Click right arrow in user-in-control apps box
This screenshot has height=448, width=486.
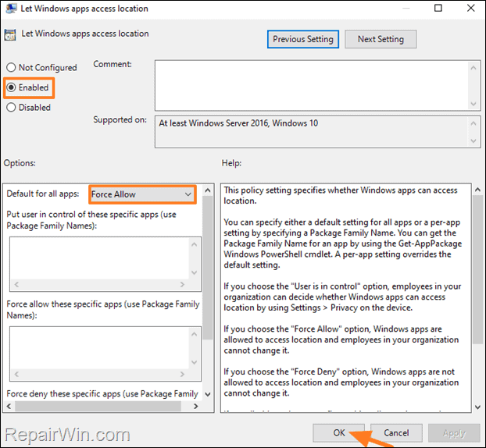[182, 284]
